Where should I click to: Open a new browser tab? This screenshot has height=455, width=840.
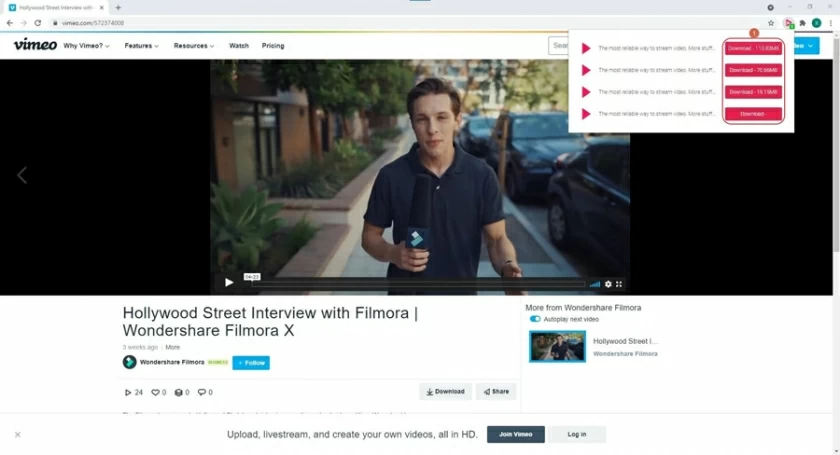click(118, 8)
